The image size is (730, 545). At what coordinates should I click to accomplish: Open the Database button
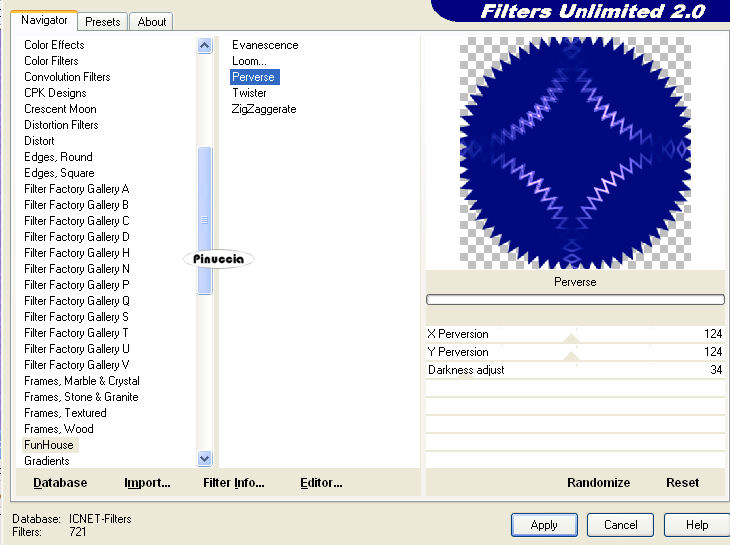point(60,483)
